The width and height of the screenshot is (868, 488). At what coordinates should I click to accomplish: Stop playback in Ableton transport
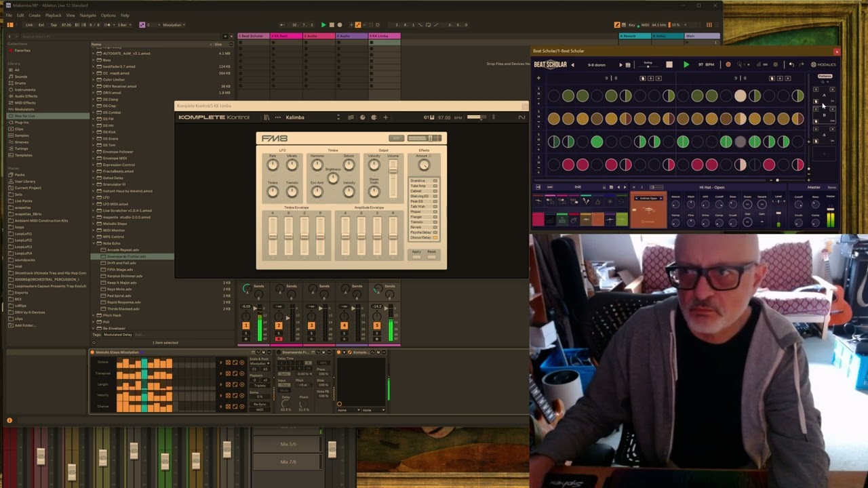pyautogui.click(x=332, y=25)
